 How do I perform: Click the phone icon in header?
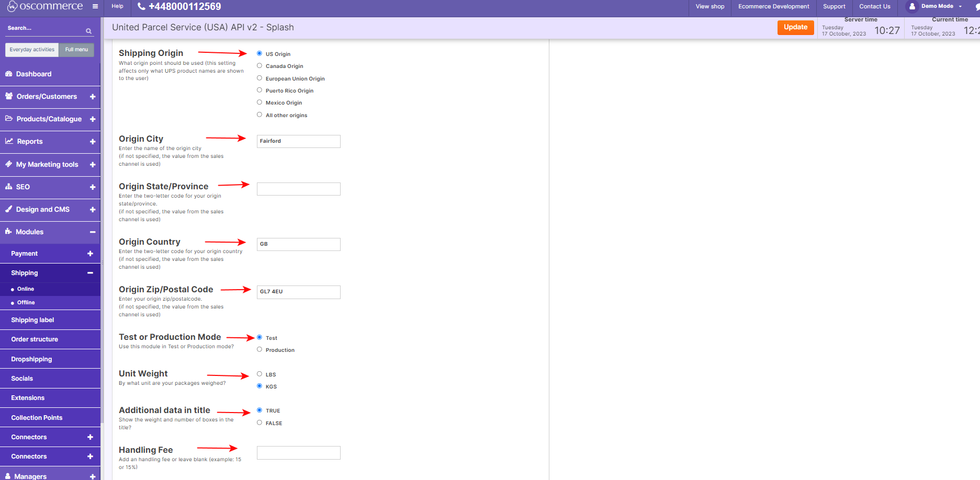click(141, 7)
